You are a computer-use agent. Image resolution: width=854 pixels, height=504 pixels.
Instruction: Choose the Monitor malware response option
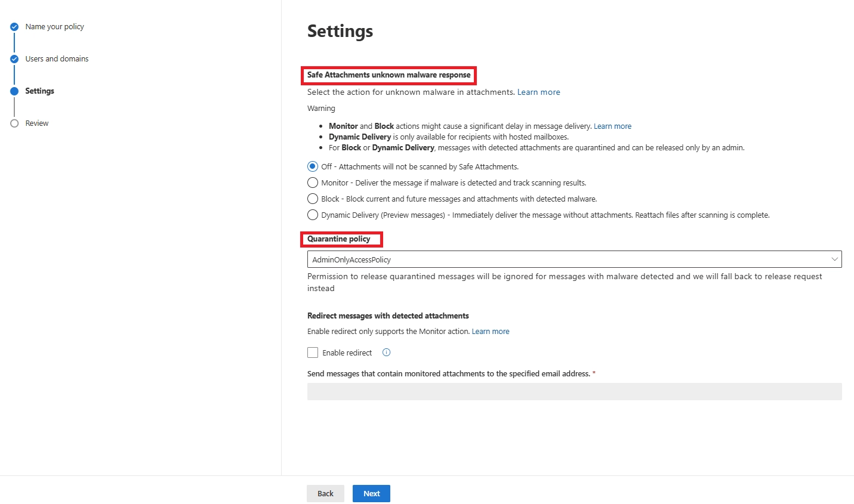pyautogui.click(x=313, y=183)
